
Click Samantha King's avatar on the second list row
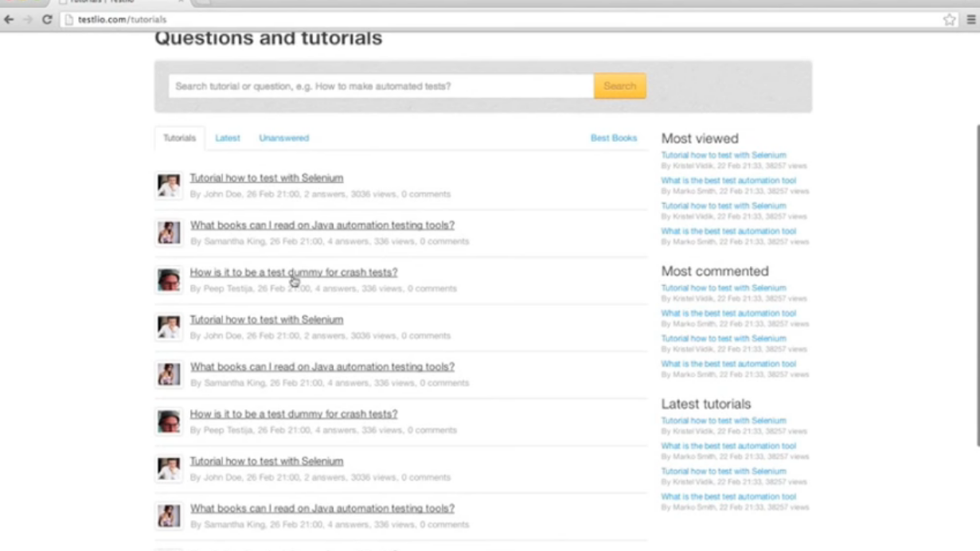point(169,233)
